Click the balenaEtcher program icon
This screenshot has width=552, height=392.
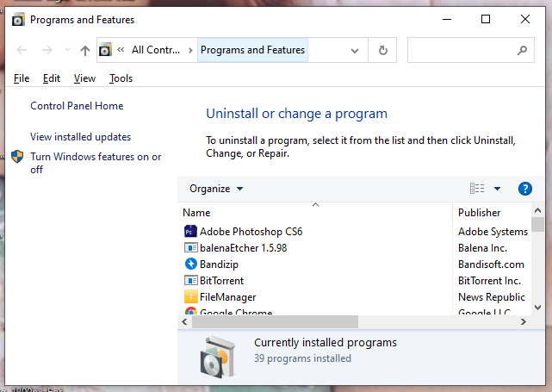[x=191, y=247]
